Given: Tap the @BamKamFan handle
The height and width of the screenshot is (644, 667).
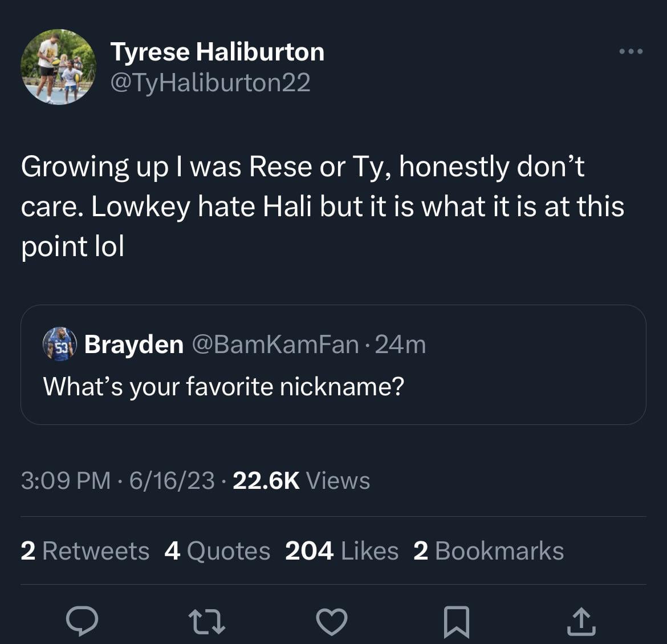Looking at the screenshot, I should (276, 345).
